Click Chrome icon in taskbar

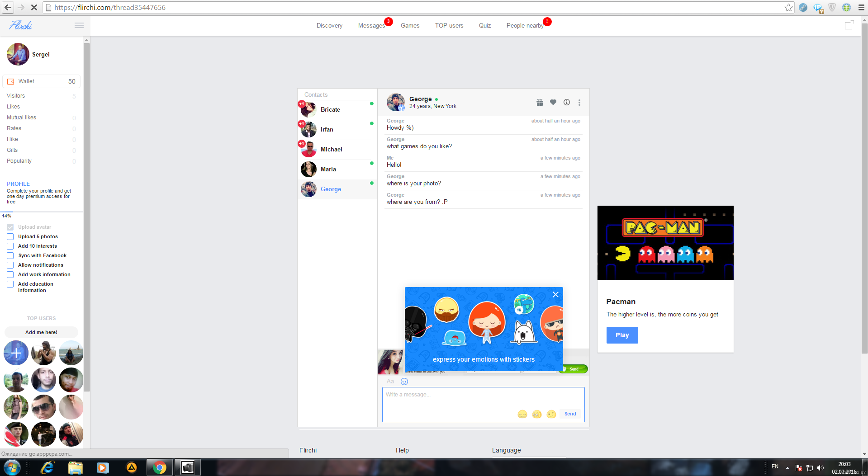click(x=159, y=467)
